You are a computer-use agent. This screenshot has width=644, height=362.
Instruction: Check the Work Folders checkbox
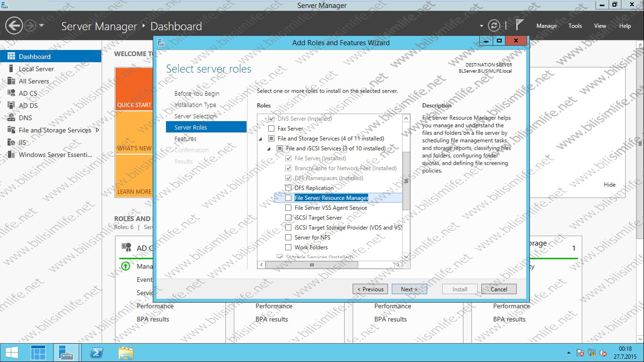[x=288, y=247]
